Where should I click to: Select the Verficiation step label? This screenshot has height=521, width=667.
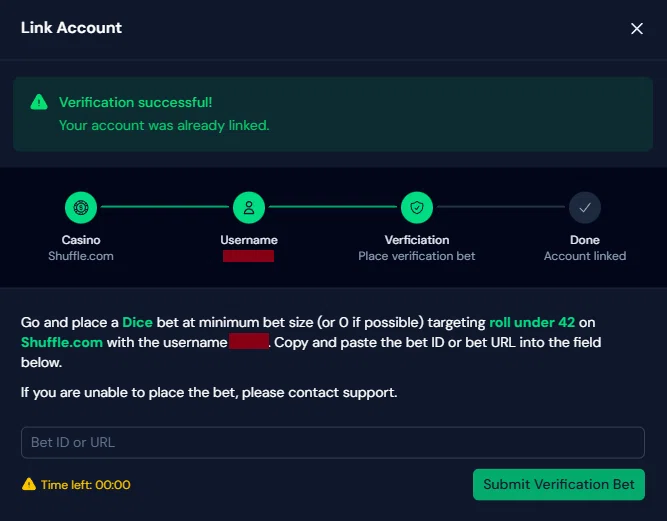click(417, 240)
